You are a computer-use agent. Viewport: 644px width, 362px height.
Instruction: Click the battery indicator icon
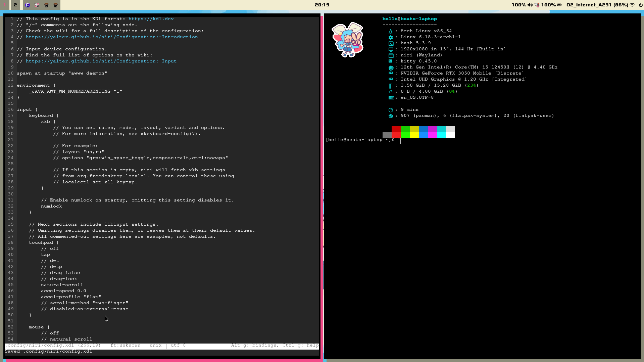click(559, 5)
